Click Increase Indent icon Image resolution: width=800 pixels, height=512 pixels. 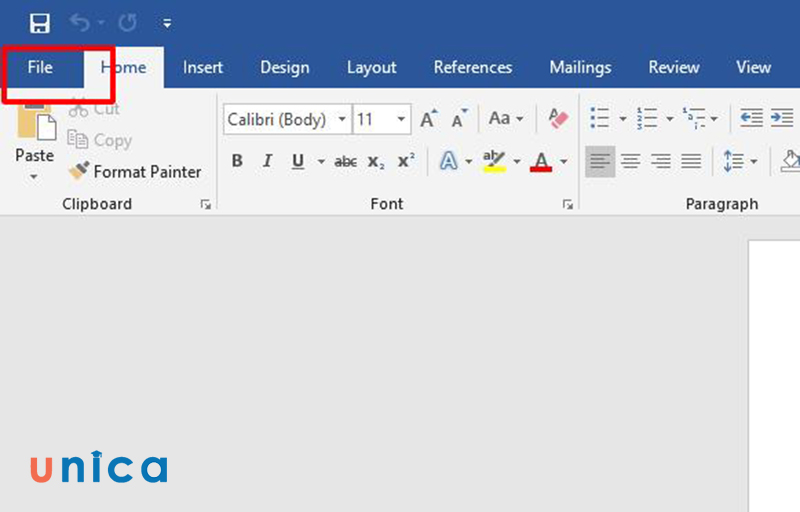pyautogui.click(x=782, y=118)
